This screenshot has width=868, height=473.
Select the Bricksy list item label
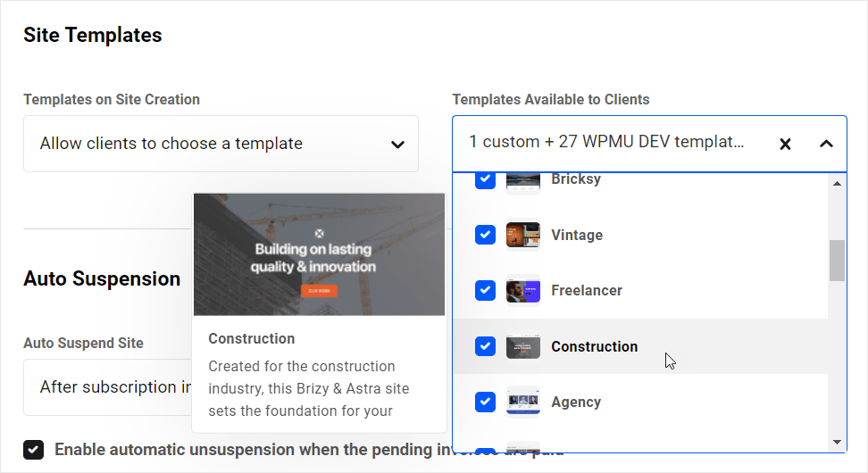576,179
